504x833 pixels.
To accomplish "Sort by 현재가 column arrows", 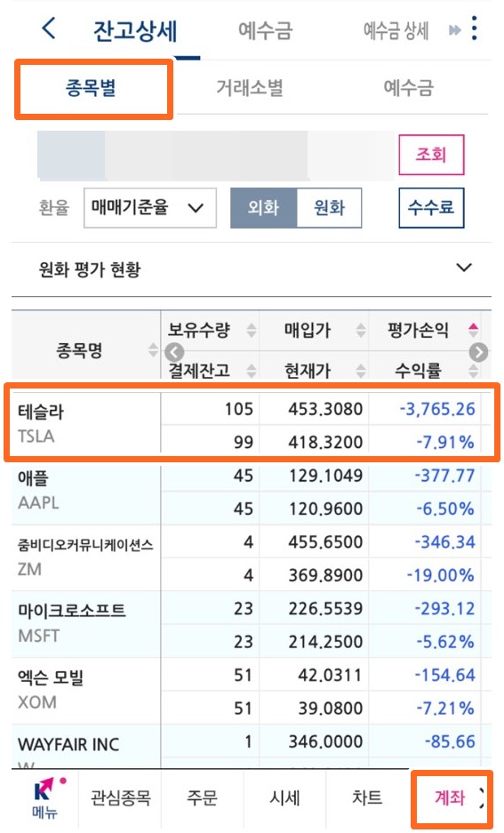I will point(361,371).
